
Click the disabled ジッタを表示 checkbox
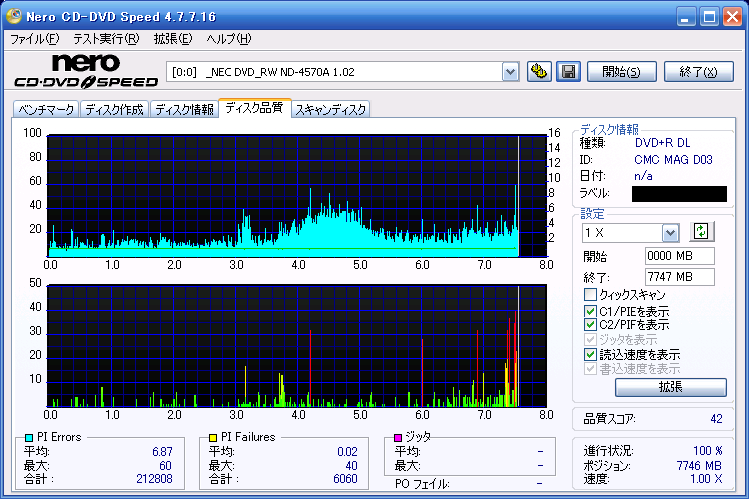590,340
